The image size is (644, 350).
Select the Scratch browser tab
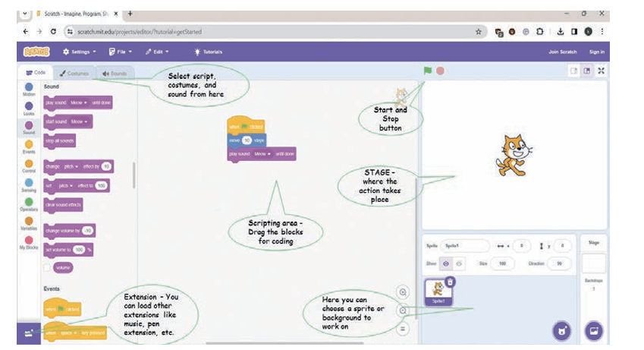pos(76,14)
